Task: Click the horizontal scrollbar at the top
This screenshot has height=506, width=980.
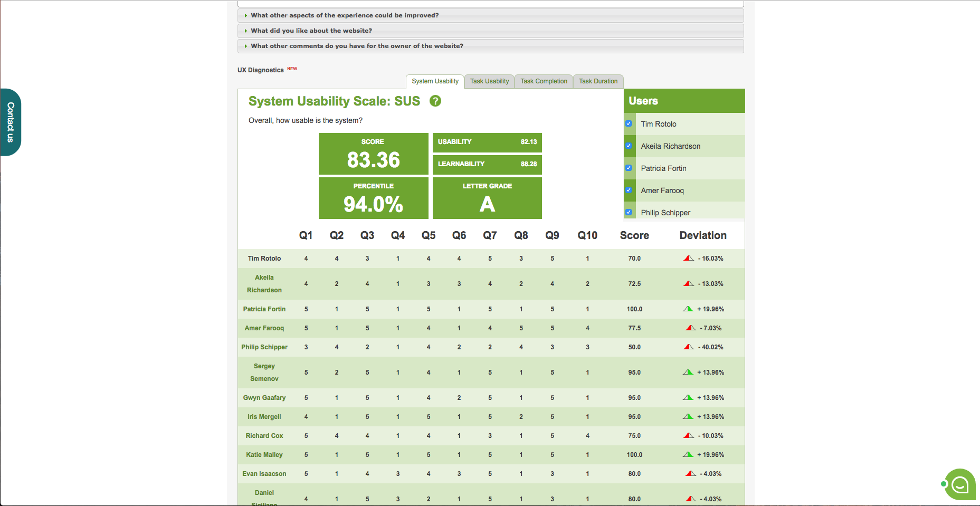Action: [490, 3]
